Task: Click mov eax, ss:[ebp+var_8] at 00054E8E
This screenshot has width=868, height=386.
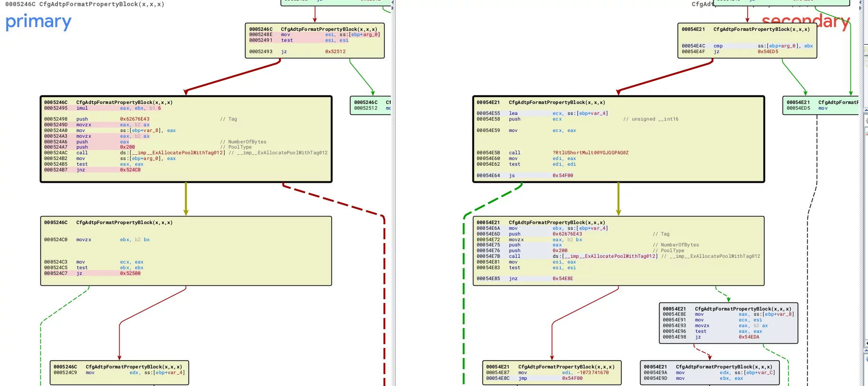Action: pos(728,314)
